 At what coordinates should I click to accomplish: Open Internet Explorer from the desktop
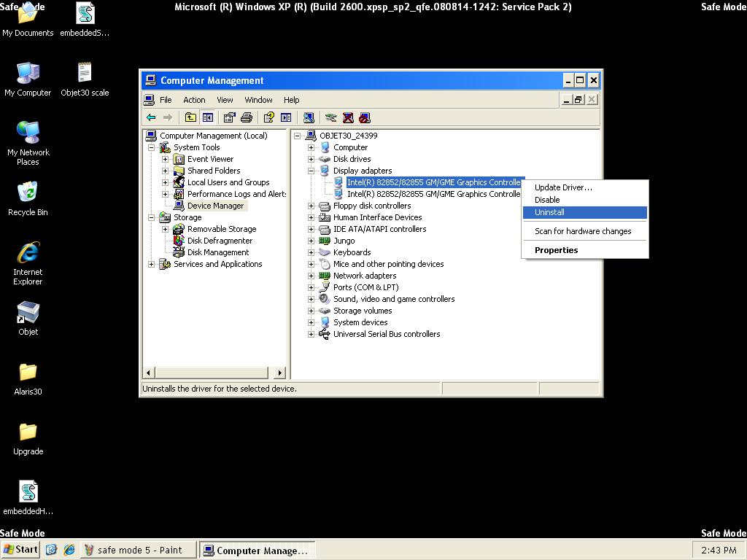(x=28, y=264)
